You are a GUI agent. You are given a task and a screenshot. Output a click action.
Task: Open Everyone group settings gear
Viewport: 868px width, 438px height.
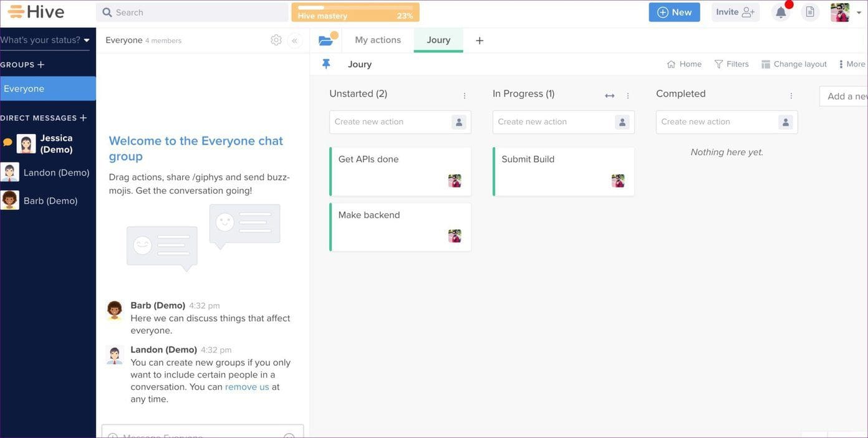point(276,40)
